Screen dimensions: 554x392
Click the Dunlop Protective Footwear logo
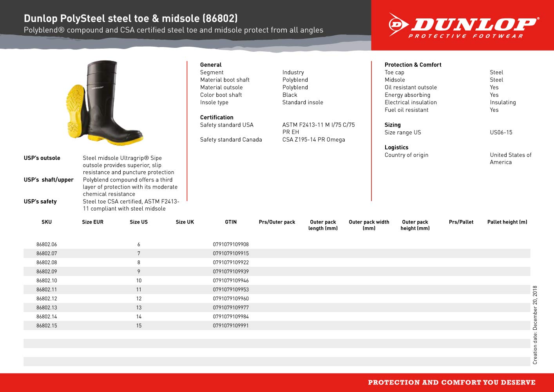[x=462, y=25]
